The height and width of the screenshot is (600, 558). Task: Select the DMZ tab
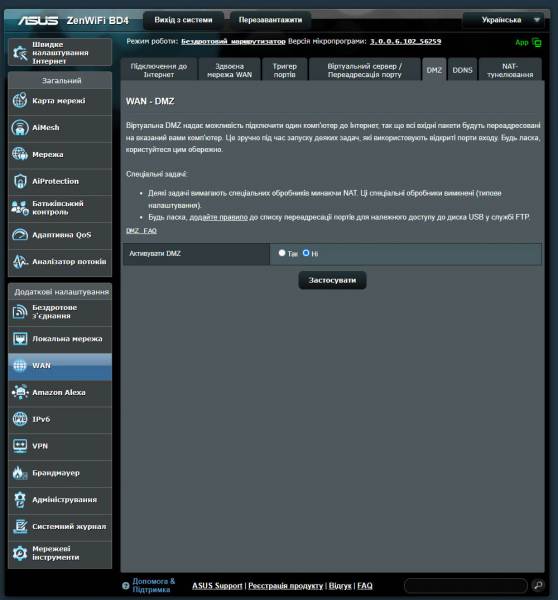pos(434,70)
